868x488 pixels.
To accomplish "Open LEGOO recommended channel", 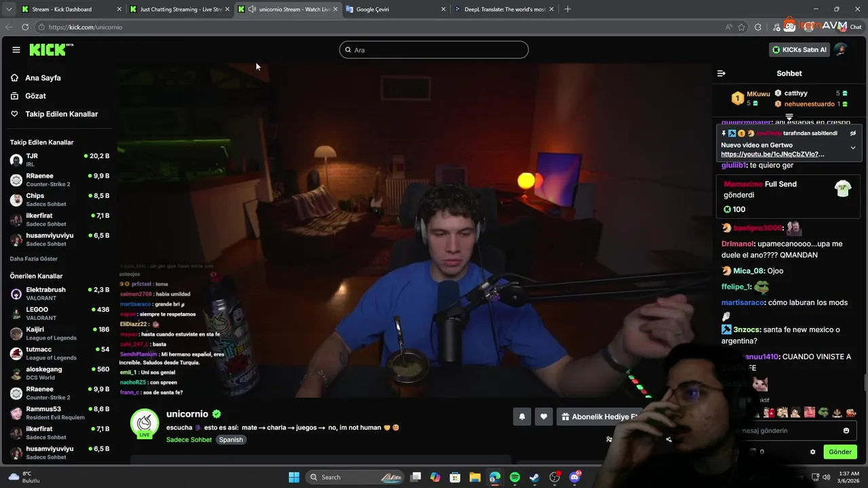I will click(x=60, y=313).
